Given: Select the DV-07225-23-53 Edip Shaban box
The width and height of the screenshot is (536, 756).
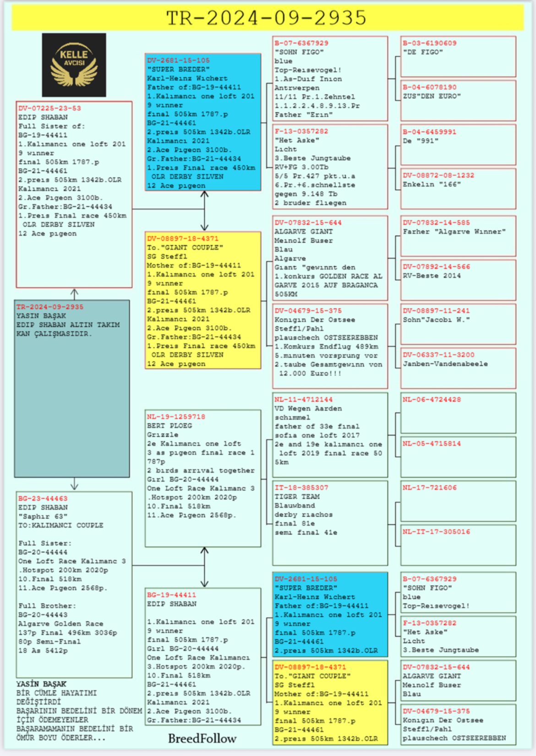Looking at the screenshot, I should click(x=74, y=194).
